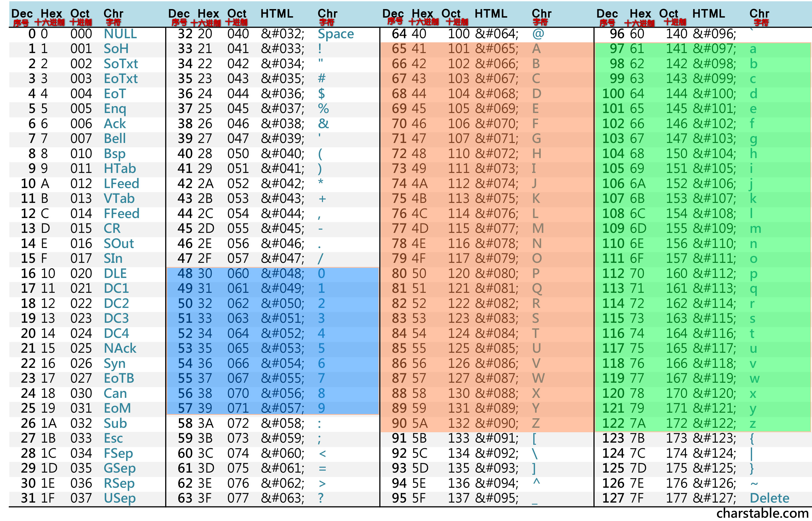Select the question mark character at decimal 63
Viewport: 812px width, 521px height.
click(x=321, y=498)
